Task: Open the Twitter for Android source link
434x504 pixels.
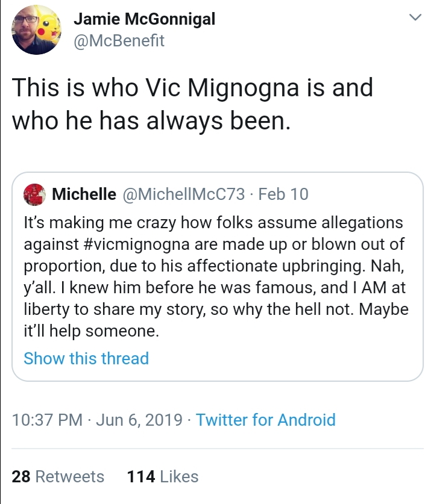Action: click(x=265, y=420)
